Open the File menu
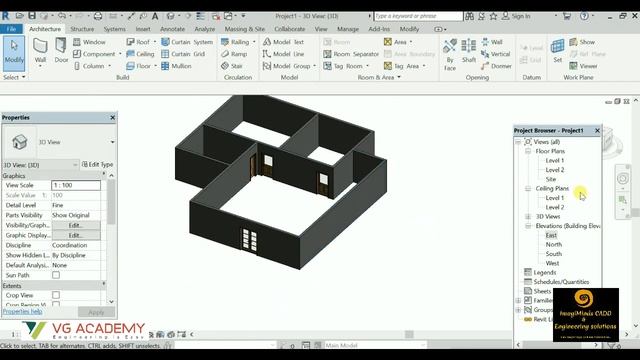Screen dimensions: 640x360 11,29
